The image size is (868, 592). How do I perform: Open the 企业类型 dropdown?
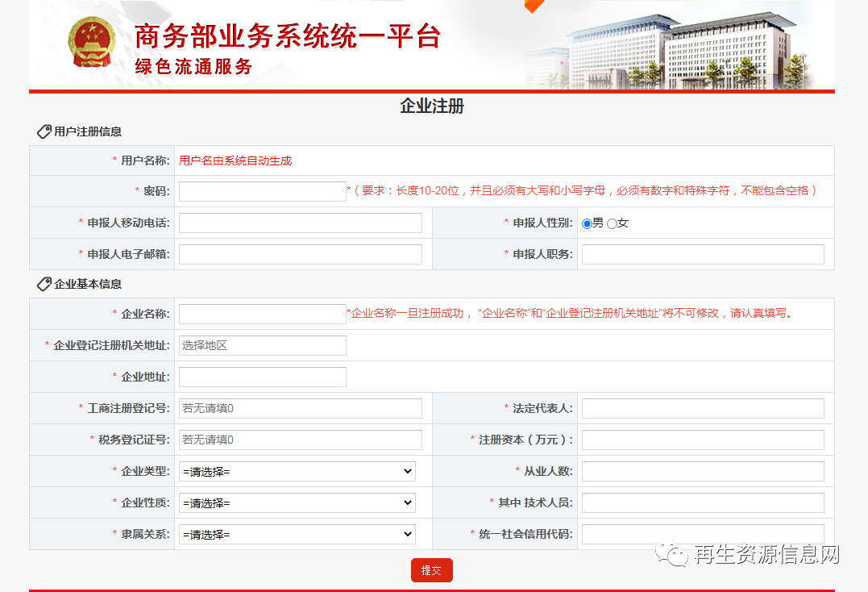[x=297, y=471]
